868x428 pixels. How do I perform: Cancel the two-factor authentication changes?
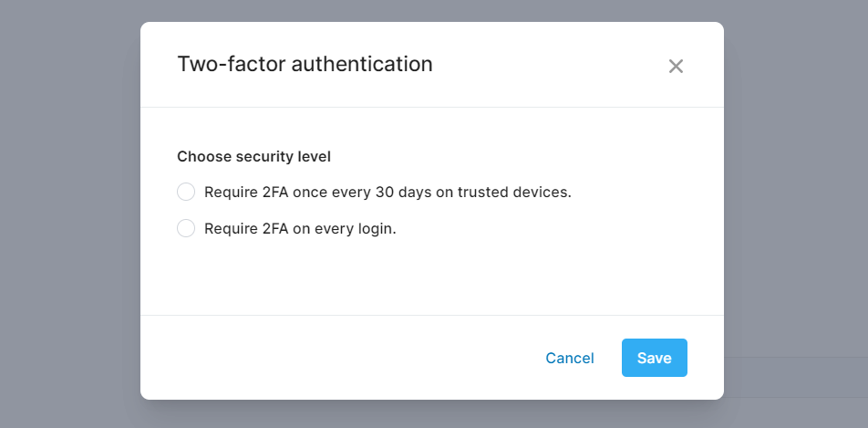(570, 358)
